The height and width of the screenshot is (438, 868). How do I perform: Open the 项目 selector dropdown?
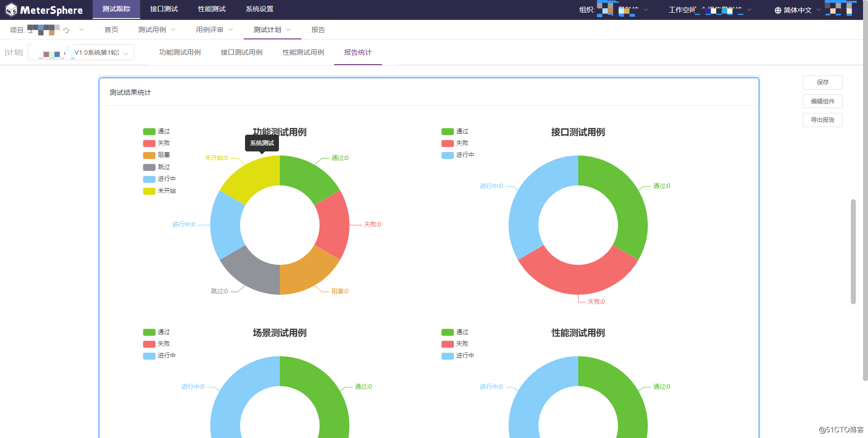(47, 30)
